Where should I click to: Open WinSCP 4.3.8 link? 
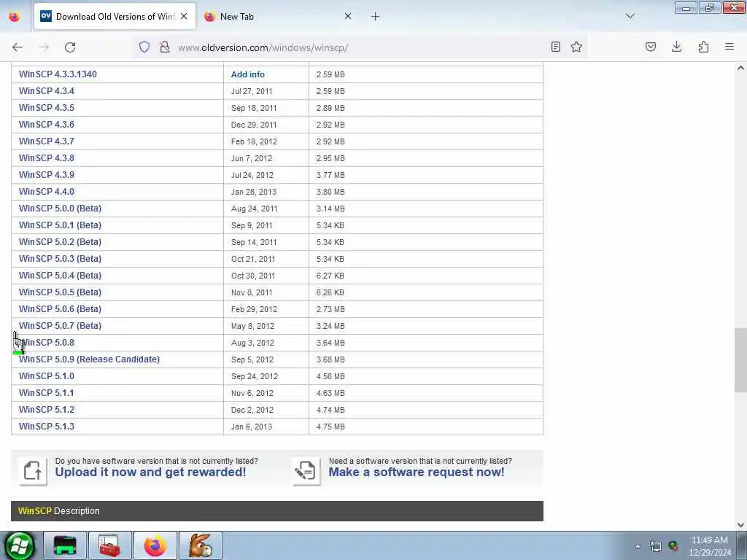pos(46,158)
